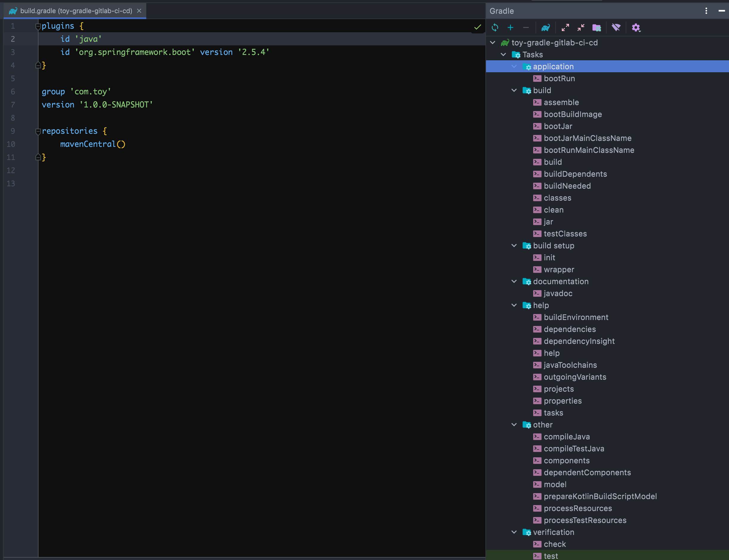Screen dimensions: 729x560
Task: Hide the Gradle tool window
Action: [x=722, y=11]
